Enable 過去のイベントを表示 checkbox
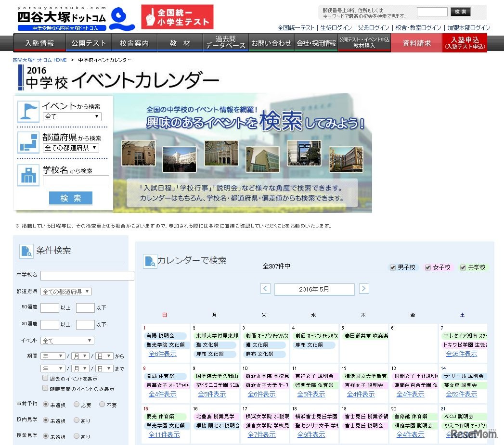Image resolution: width=504 pixels, height=445 pixels. coord(45,378)
